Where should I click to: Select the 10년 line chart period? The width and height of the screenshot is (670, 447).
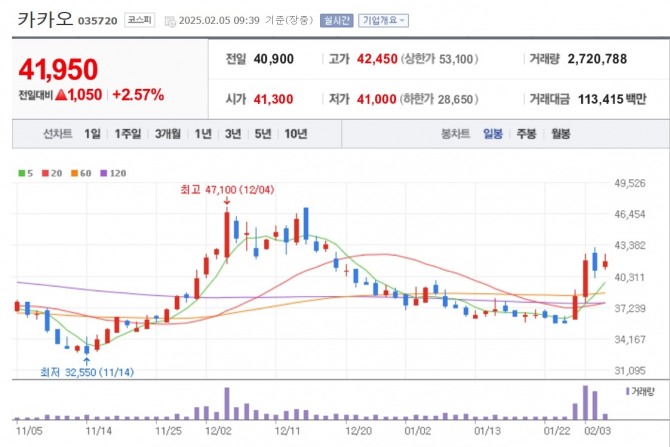coord(296,134)
